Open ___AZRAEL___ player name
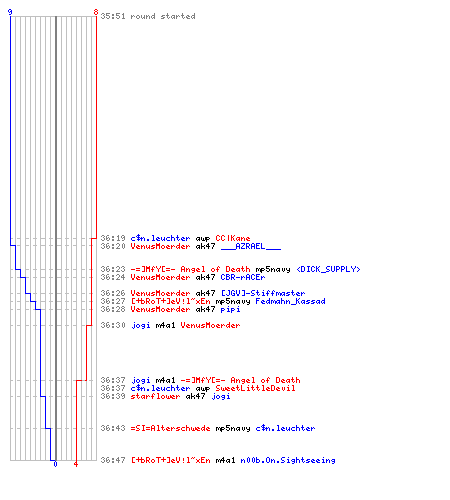Screen dimensions: 450x500 pyautogui.click(x=251, y=246)
